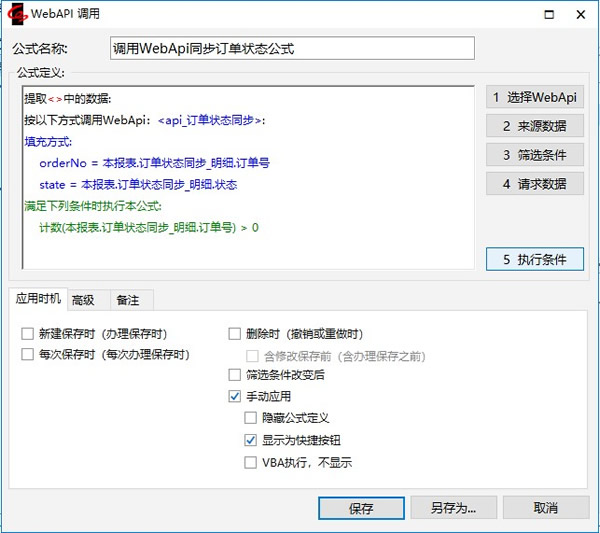Select the 应用时机 tab
Image resolution: width=600 pixels, height=533 pixels.
tap(38, 299)
